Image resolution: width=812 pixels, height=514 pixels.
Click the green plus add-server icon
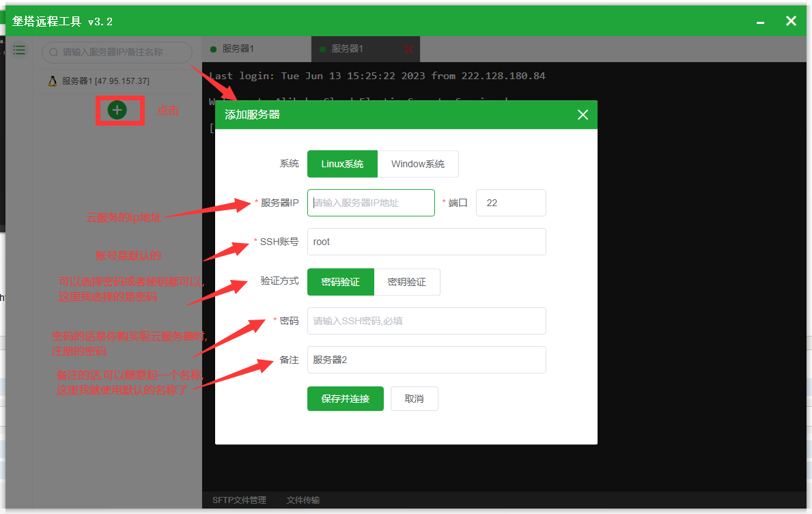tap(117, 110)
